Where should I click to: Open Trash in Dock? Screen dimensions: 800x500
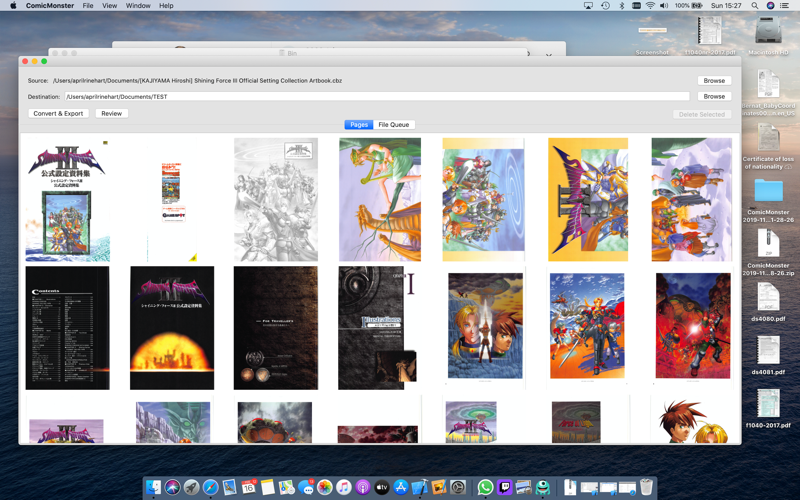tap(646, 487)
